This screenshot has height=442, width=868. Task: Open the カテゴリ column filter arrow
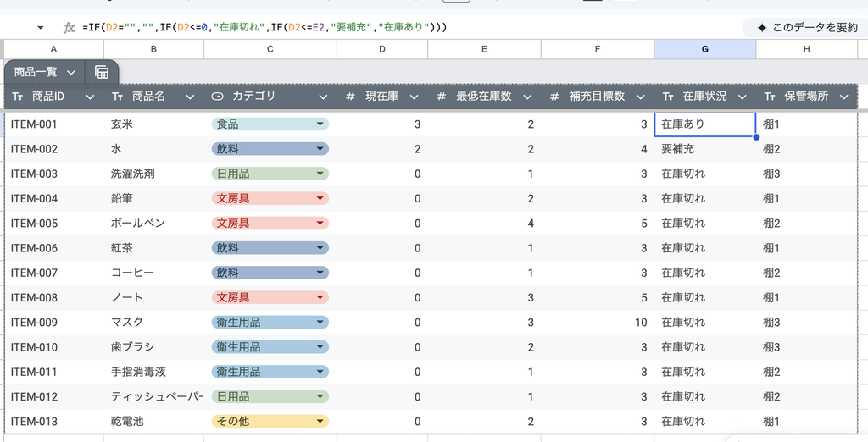pyautogui.click(x=323, y=97)
